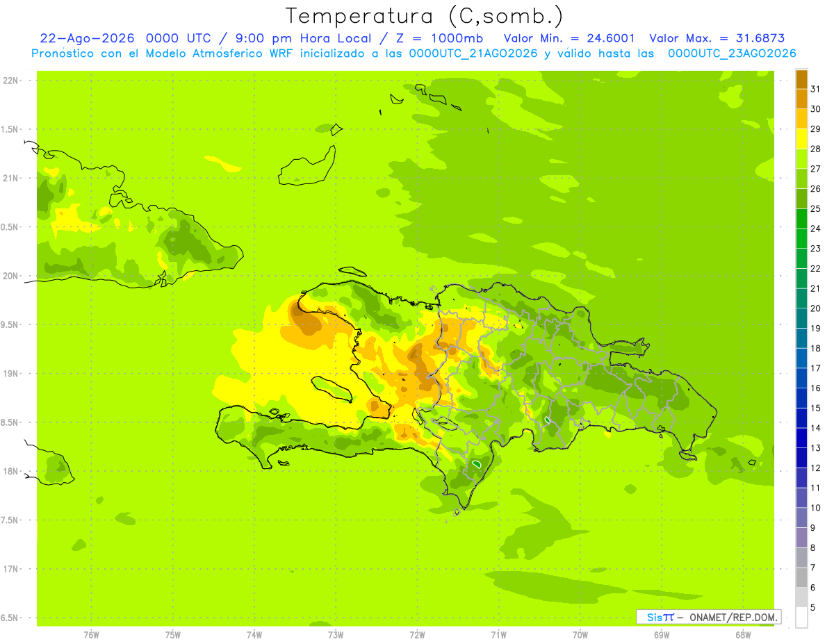Click the "20N" latitude axis label
The width and height of the screenshot is (834, 644).
[11, 276]
